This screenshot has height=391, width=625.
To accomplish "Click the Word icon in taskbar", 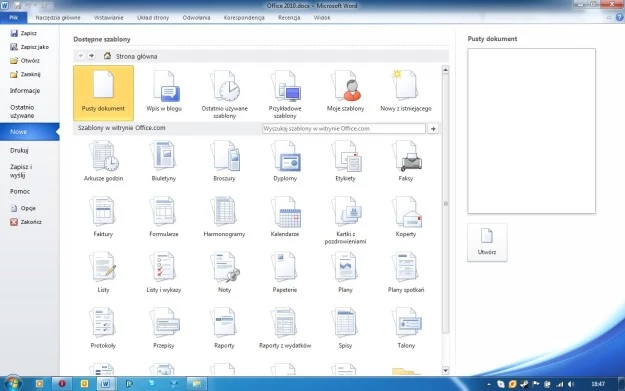I will tap(105, 384).
